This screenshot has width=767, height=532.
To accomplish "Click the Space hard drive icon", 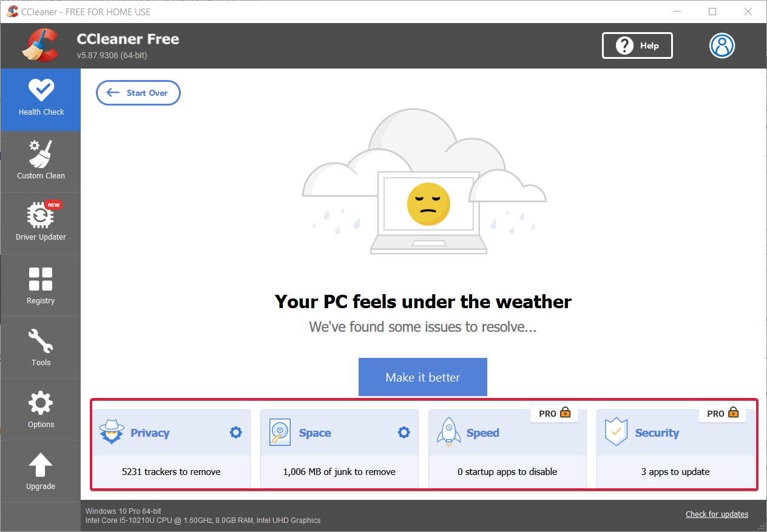I will point(280,433).
